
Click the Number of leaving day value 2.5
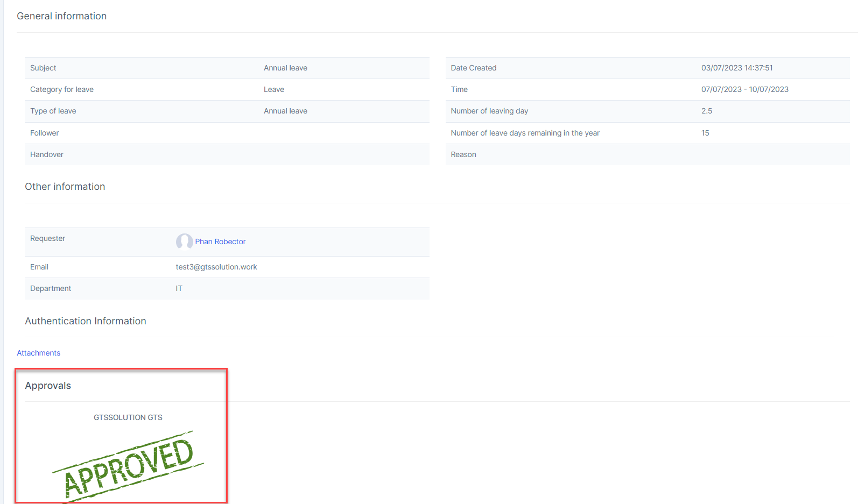coord(706,111)
